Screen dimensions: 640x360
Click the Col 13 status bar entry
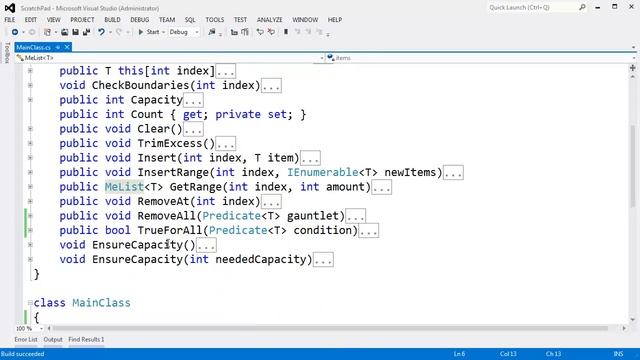(508, 354)
